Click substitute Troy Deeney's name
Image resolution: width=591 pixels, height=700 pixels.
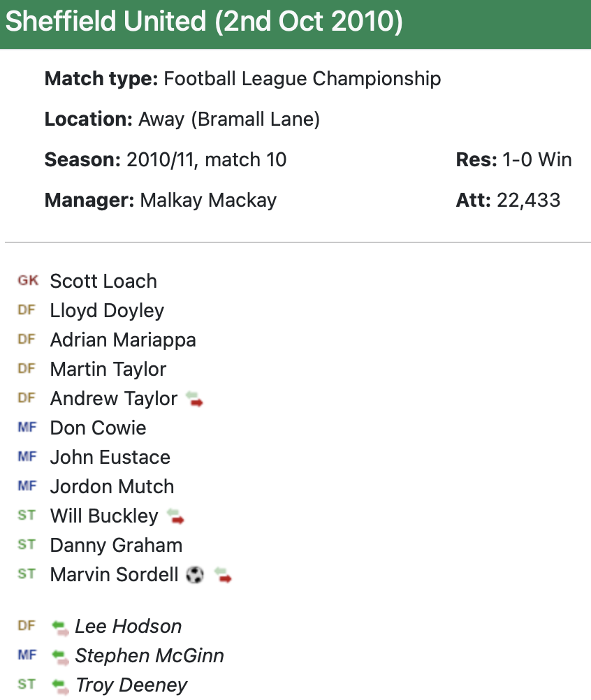tap(131, 685)
